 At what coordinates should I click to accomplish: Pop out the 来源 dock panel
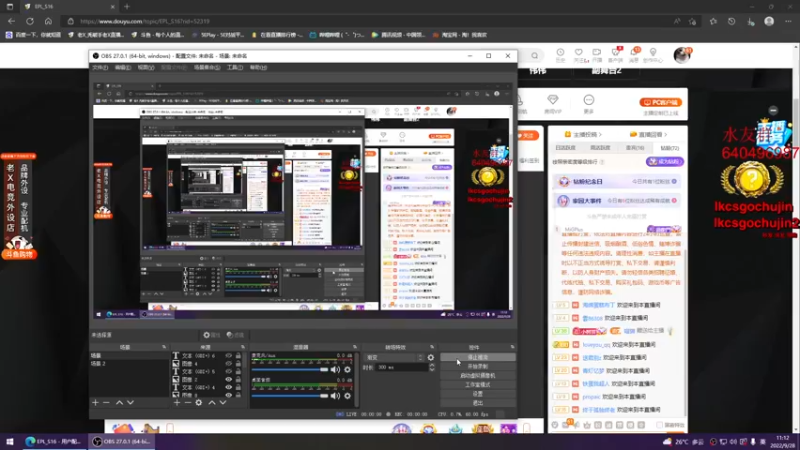click(x=242, y=347)
